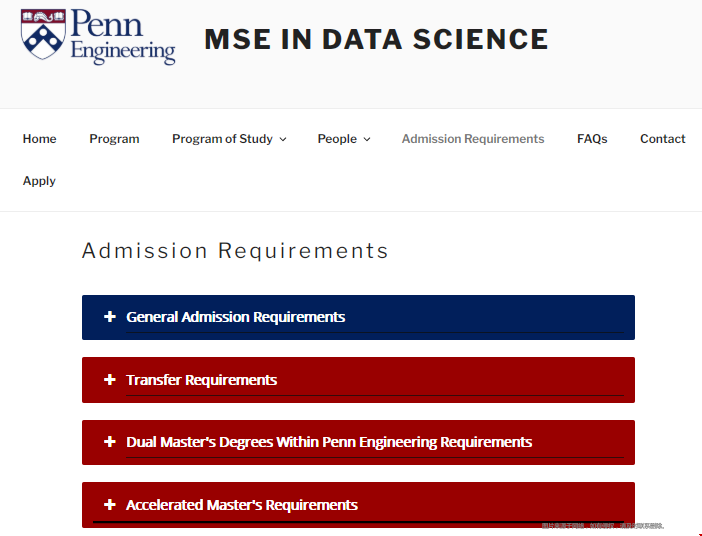This screenshot has height=536, width=702.
Task: Click the plus icon beside General Admission Requirements
Action: tap(110, 317)
